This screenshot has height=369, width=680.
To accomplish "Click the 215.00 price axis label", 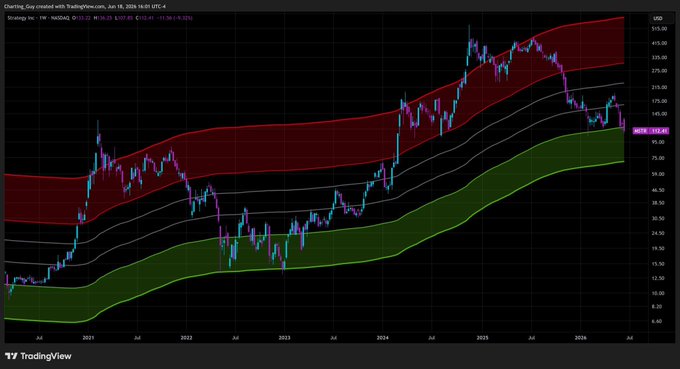I will click(659, 87).
